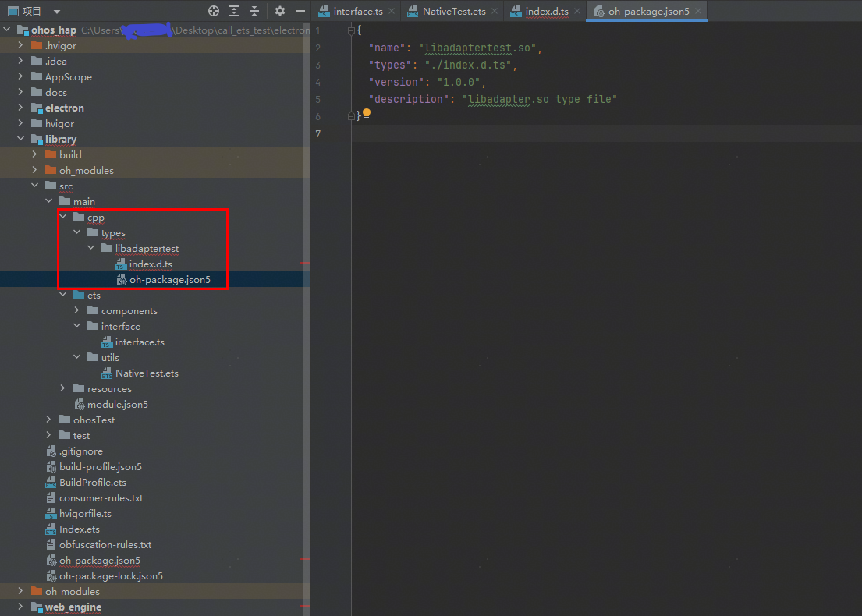Collapse the utils folder

[x=77, y=357]
